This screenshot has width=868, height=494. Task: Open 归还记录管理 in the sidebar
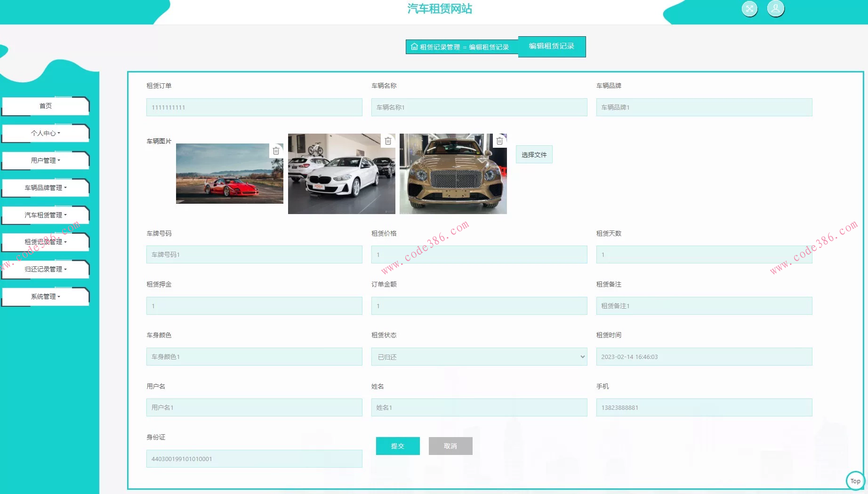[46, 269]
